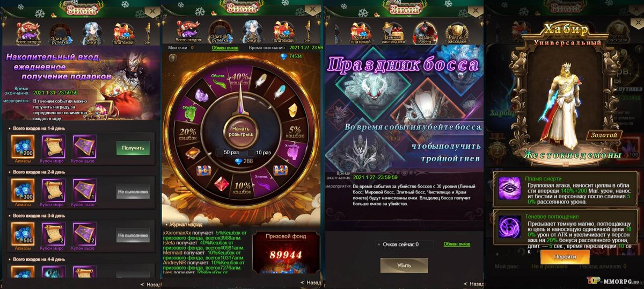Open the Обмен очков link above the wheel
The width and height of the screenshot is (644, 289).
(x=225, y=48)
